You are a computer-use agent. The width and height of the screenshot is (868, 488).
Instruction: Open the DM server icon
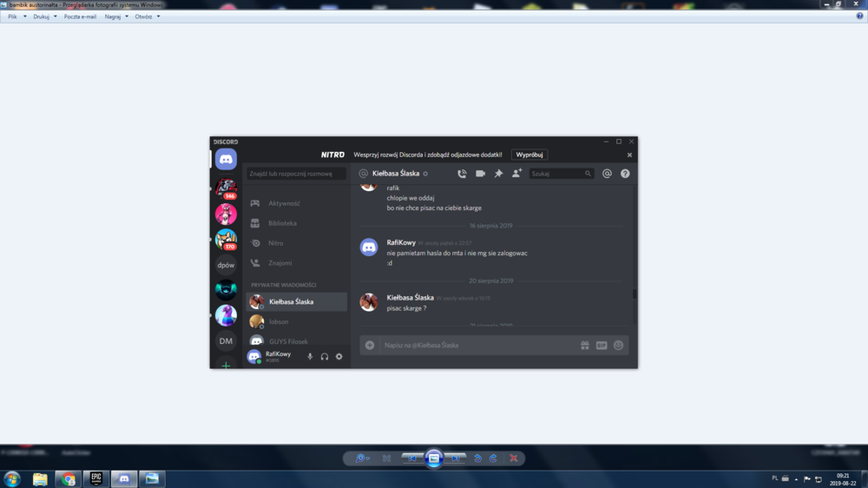tap(226, 340)
